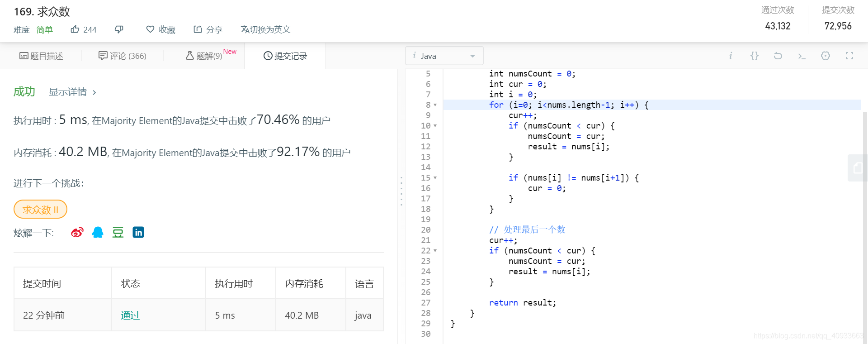Click the thumbs-up like icon

(75, 29)
